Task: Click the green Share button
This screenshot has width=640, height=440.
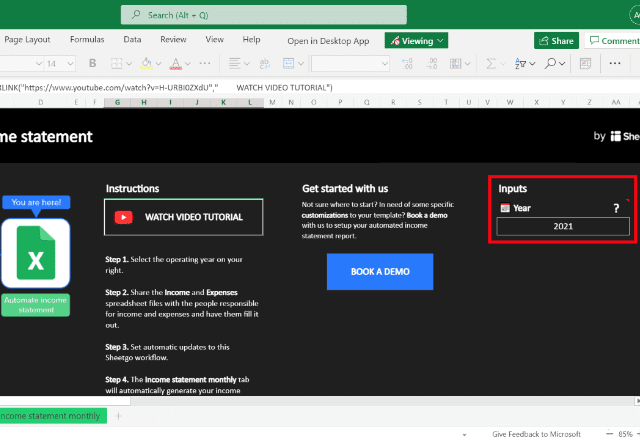Action: point(556,40)
